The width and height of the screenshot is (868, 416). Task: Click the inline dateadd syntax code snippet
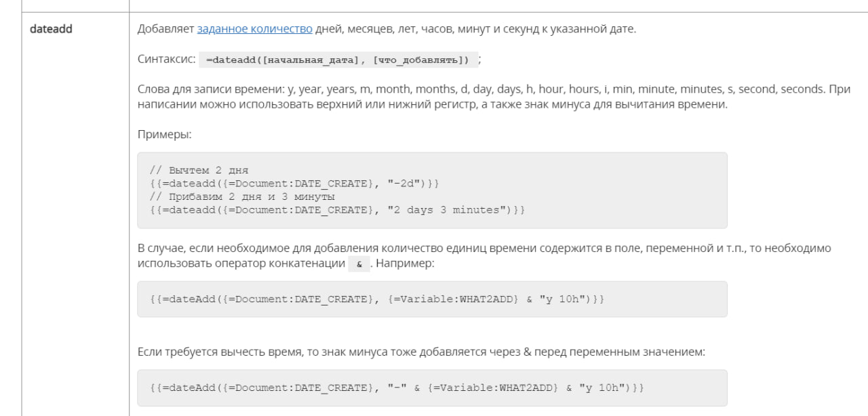[337, 60]
